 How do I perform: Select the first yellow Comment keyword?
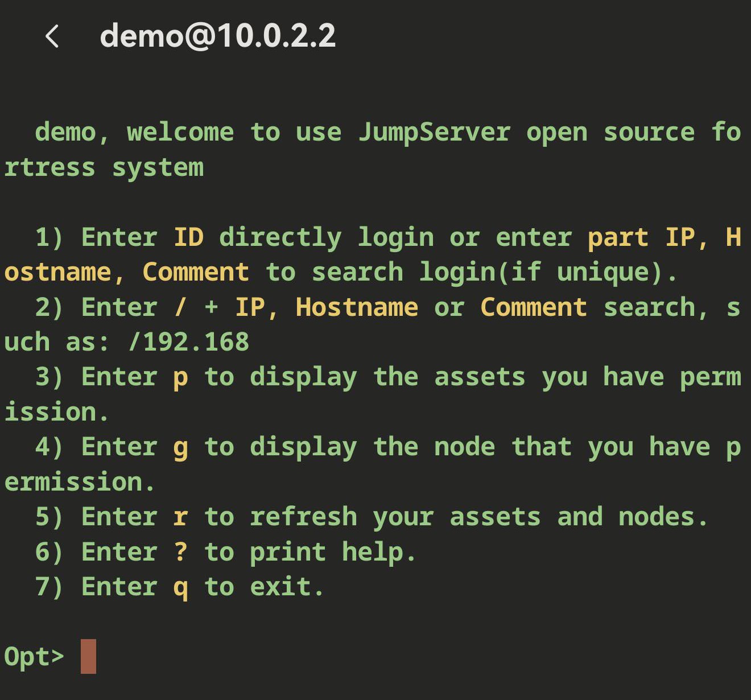coord(195,272)
